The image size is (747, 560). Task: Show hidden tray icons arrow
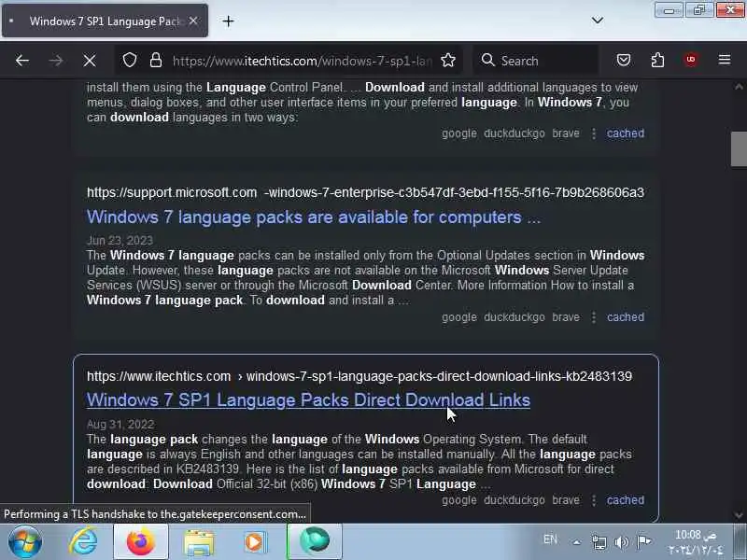pyautogui.click(x=576, y=541)
